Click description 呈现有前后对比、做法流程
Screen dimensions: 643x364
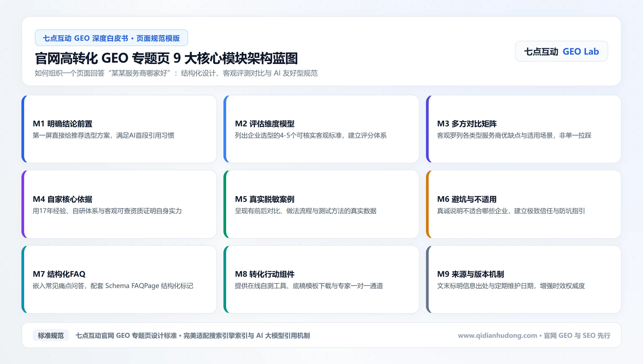(x=306, y=211)
